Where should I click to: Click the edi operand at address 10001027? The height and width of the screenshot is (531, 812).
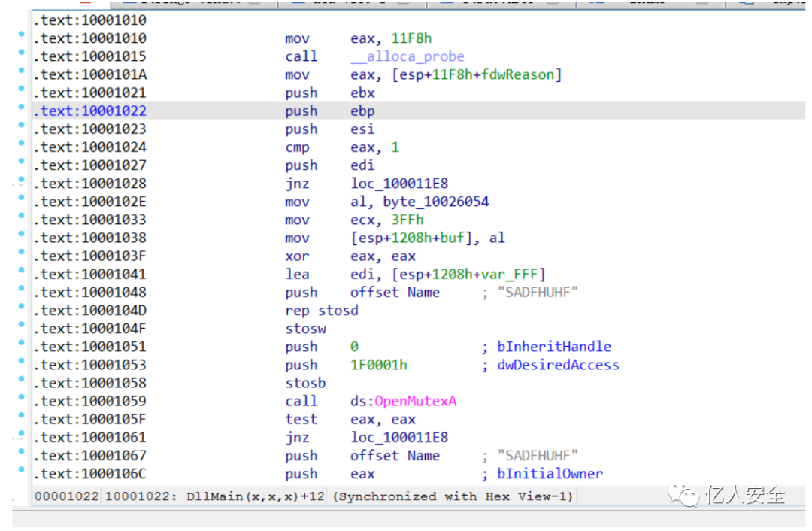(x=362, y=165)
